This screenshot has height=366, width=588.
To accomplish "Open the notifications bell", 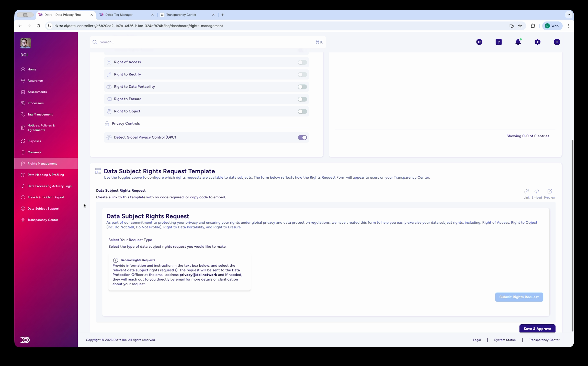I will point(518,42).
